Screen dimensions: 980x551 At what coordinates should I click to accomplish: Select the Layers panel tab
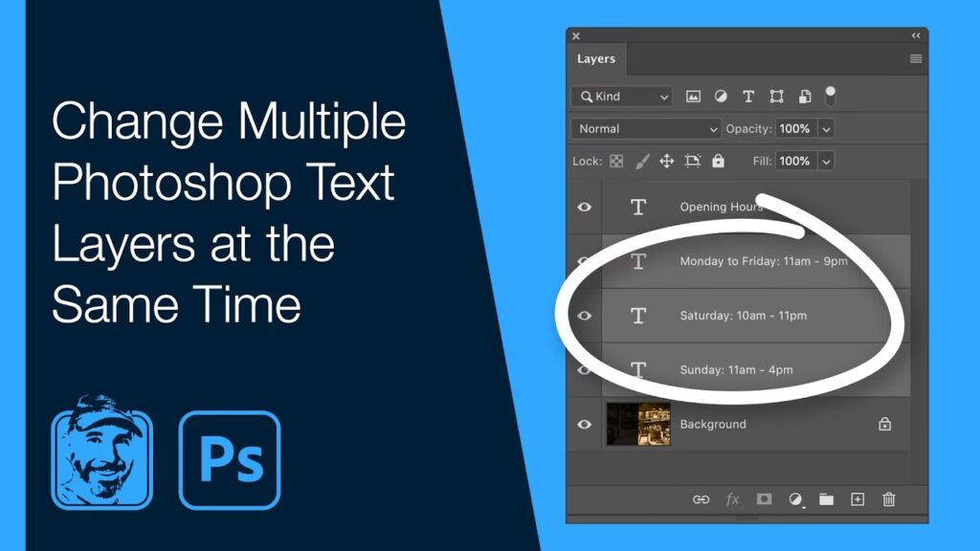point(596,59)
